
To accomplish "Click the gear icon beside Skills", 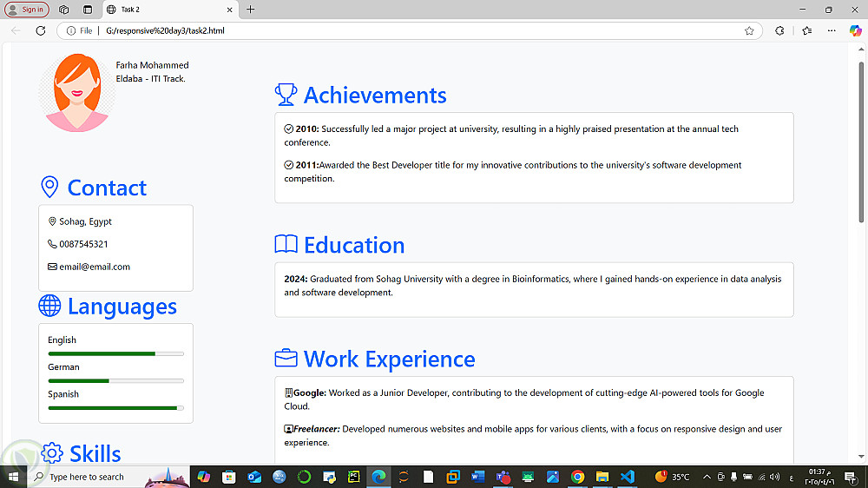I will pyautogui.click(x=52, y=453).
